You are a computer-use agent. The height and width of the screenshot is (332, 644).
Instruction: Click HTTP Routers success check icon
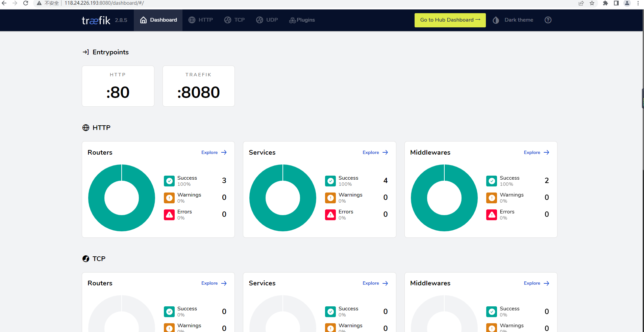[x=169, y=181]
